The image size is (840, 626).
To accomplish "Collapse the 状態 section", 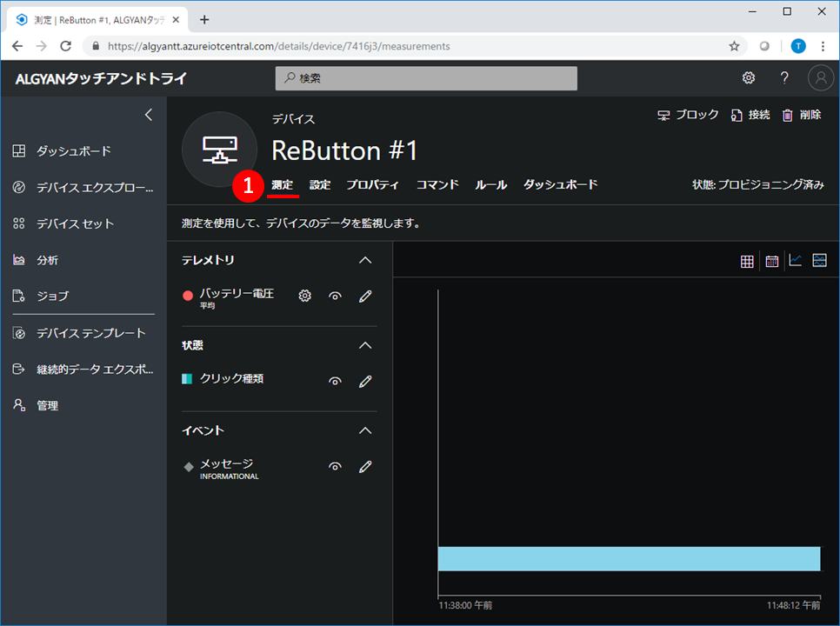I will tap(365, 345).
